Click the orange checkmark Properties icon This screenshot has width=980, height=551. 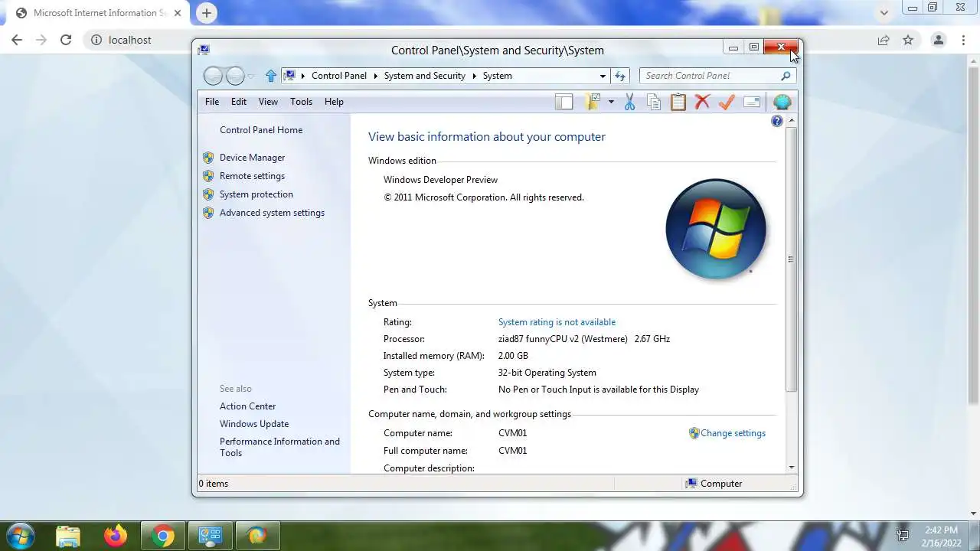click(x=727, y=102)
